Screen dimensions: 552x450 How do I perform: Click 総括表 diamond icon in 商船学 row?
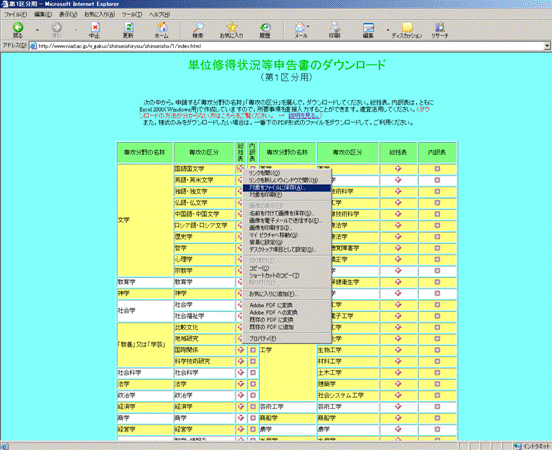[x=398, y=418]
